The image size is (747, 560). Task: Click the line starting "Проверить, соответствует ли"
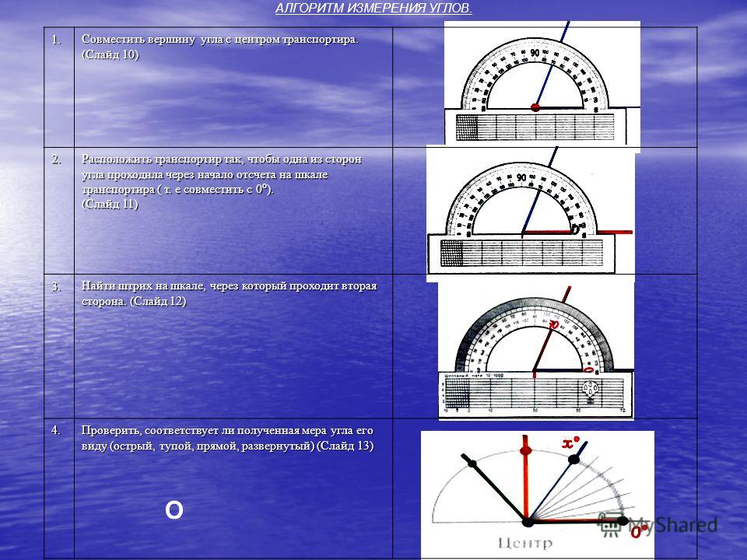click(x=227, y=430)
